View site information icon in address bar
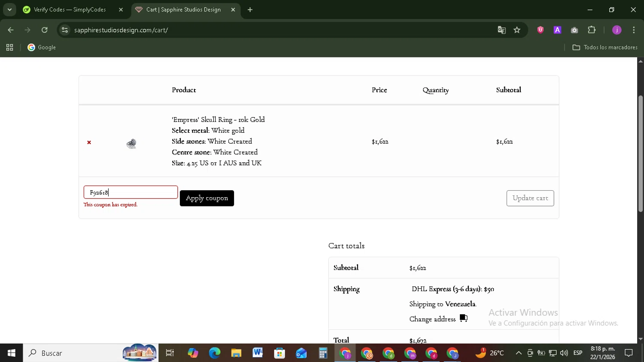 coord(65,30)
